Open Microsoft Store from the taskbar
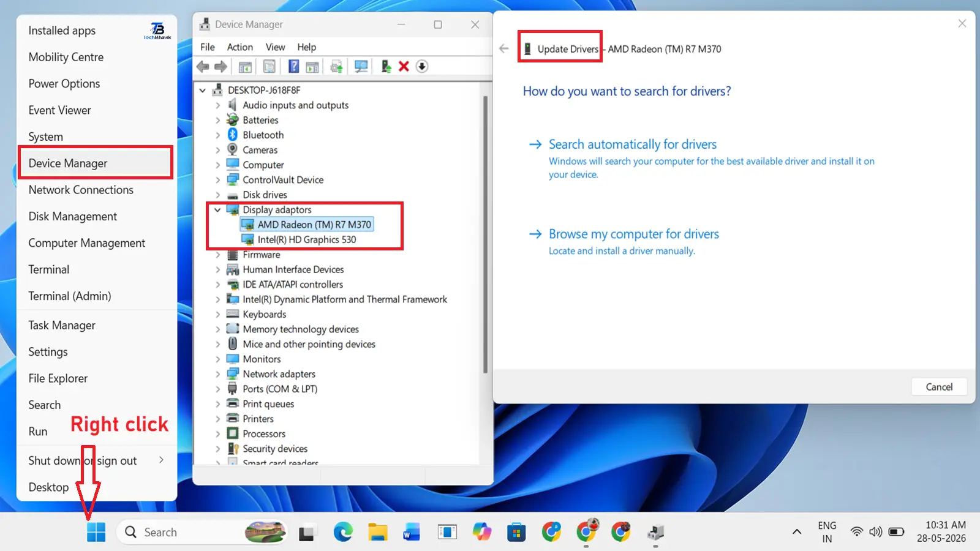Image resolution: width=980 pixels, height=551 pixels. coord(516,532)
